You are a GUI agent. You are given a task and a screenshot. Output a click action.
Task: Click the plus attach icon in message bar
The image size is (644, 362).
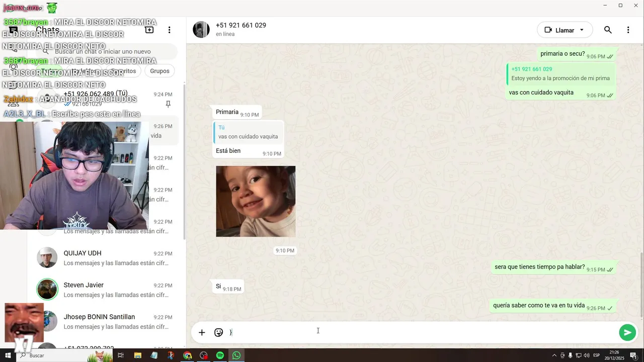[202, 332]
